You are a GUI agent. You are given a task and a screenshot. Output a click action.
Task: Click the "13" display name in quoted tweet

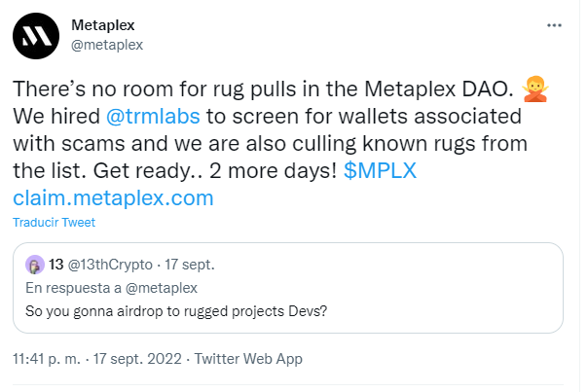(x=55, y=266)
